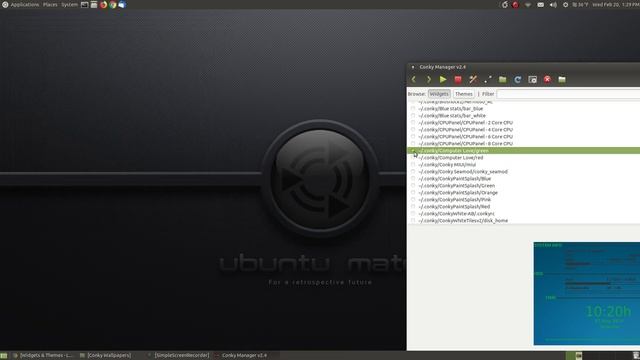The width and height of the screenshot is (640, 360).
Task: Open the clock showing Wed Feb 20
Action: [x=616, y=4]
